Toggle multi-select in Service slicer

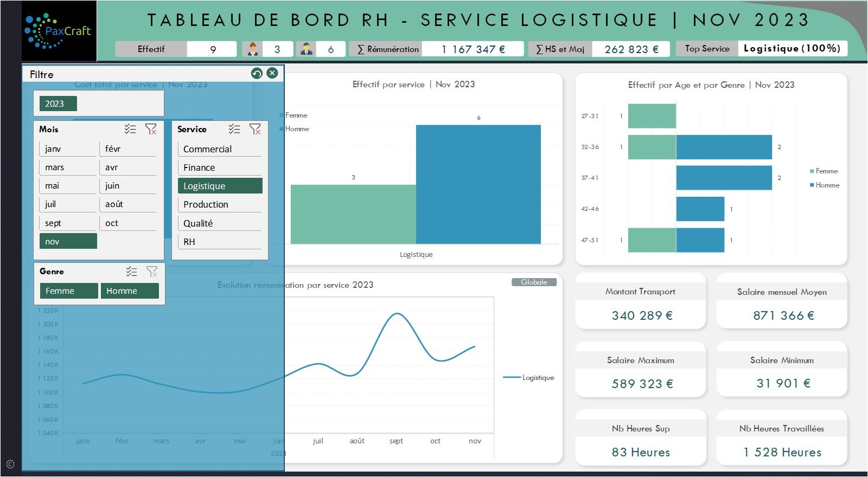click(x=234, y=129)
